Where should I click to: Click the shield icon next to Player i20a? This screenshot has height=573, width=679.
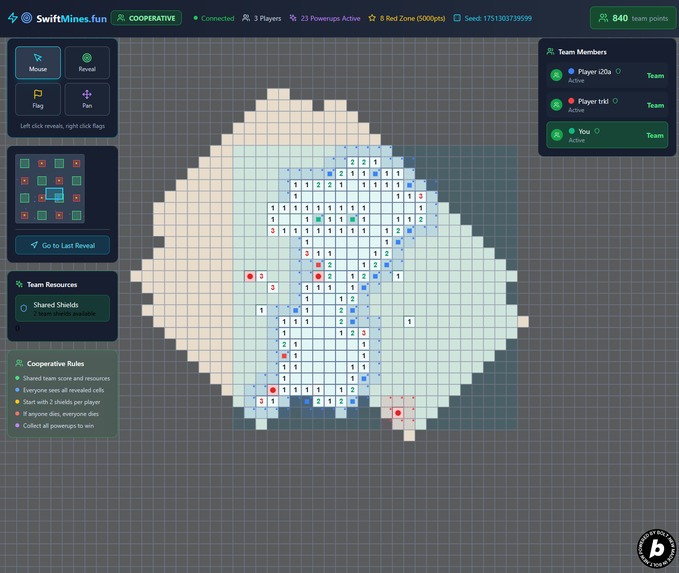[x=618, y=71]
